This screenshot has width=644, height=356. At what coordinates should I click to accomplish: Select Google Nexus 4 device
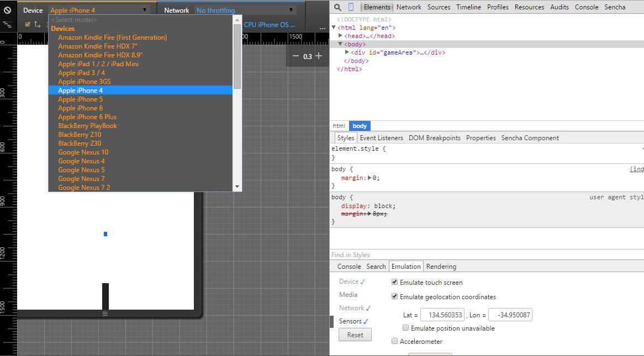pyautogui.click(x=81, y=161)
